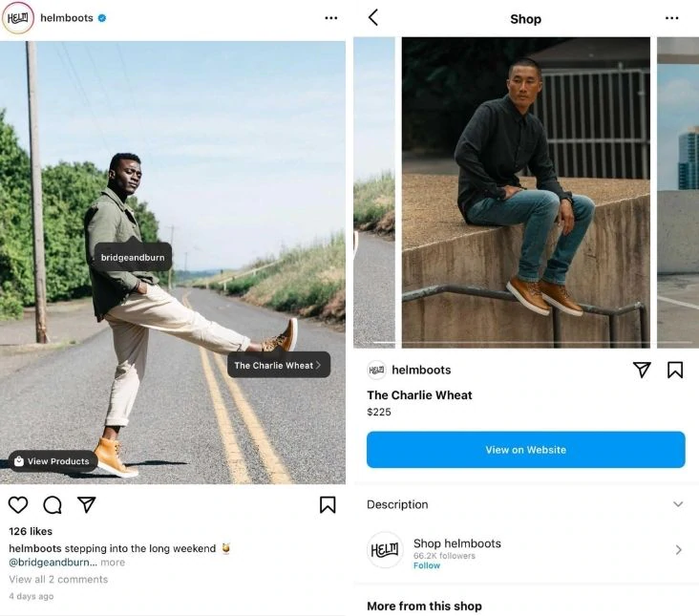View all 2 comments
699x616 pixels.
pos(58,579)
